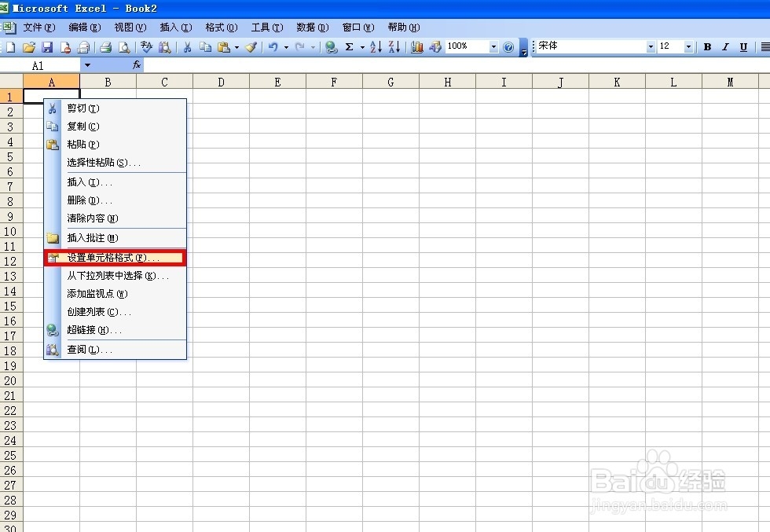Choose 创建列表(C)... in the context menu

(x=115, y=312)
